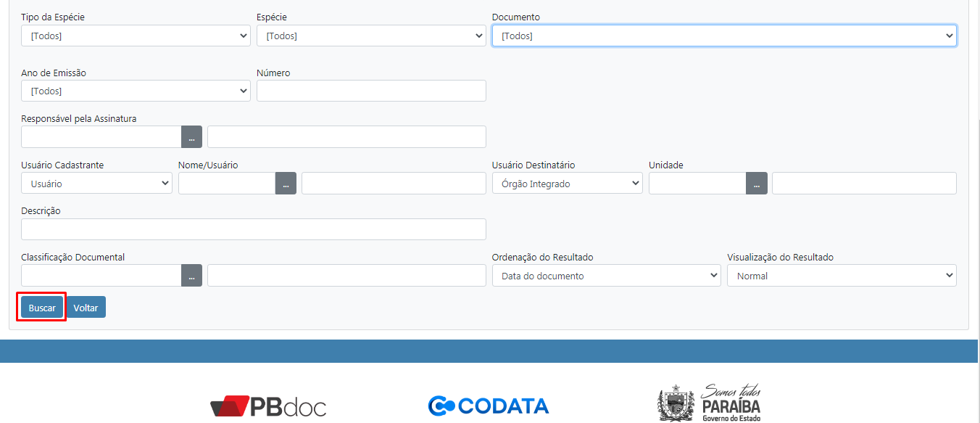Viewport: 980px width, 423px height.
Task: Click the Voltar button
Action: click(x=86, y=307)
